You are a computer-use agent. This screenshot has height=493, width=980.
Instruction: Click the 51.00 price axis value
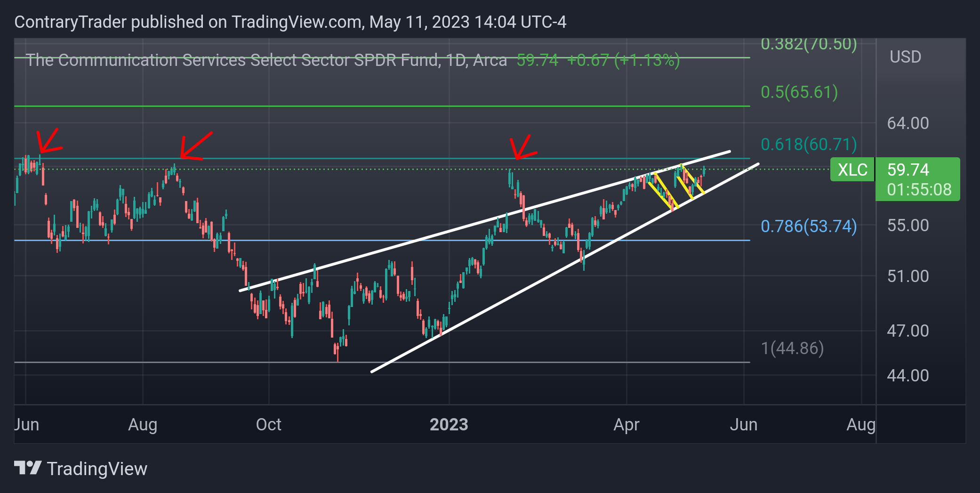click(x=908, y=276)
